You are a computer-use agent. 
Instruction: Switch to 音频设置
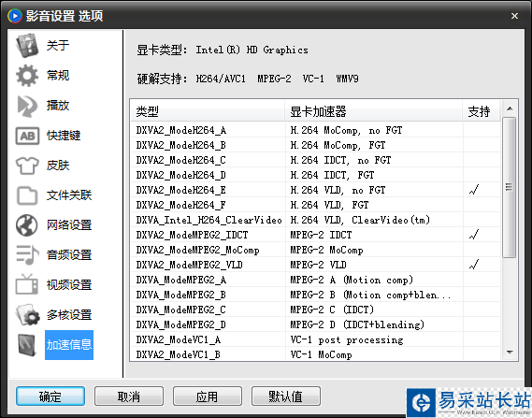(x=69, y=255)
